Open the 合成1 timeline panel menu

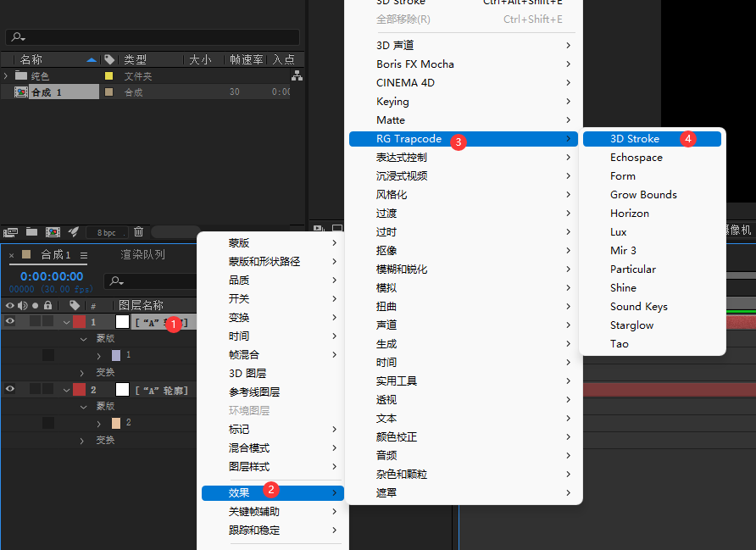(84, 255)
